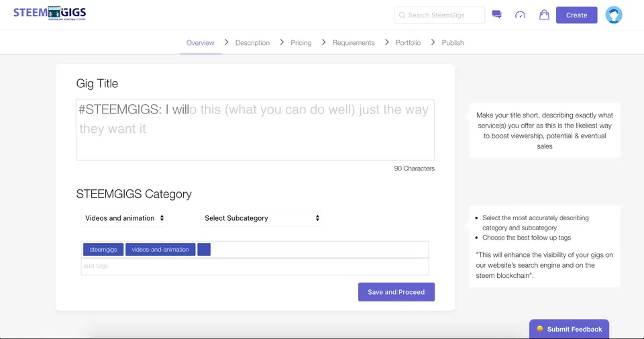Focus the Search SteemGigs field

point(439,15)
